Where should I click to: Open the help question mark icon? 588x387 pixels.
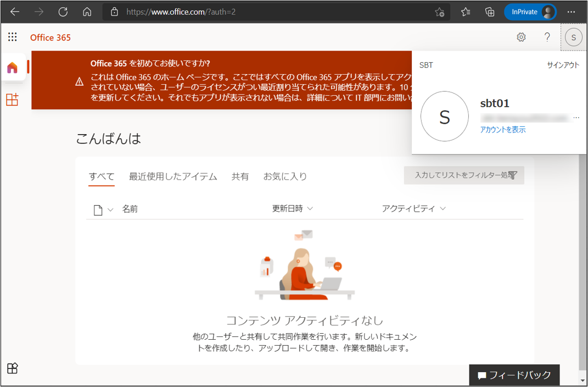click(547, 37)
